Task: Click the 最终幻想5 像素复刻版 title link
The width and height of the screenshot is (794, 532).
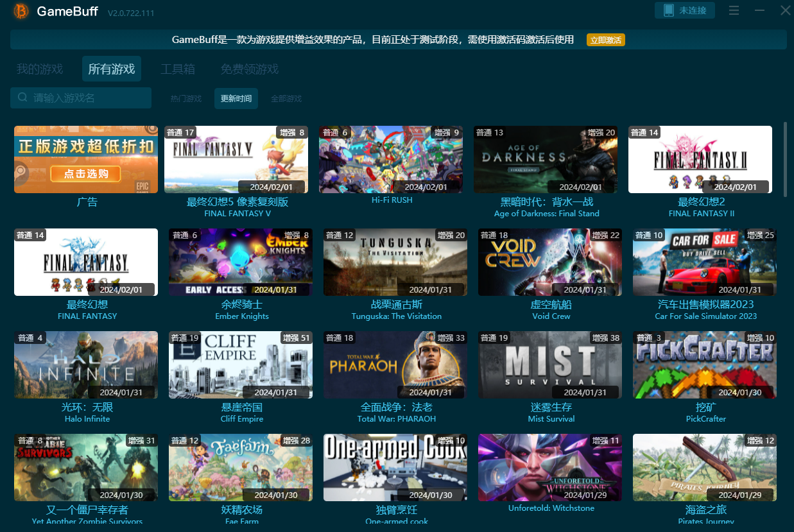Action: (x=237, y=202)
